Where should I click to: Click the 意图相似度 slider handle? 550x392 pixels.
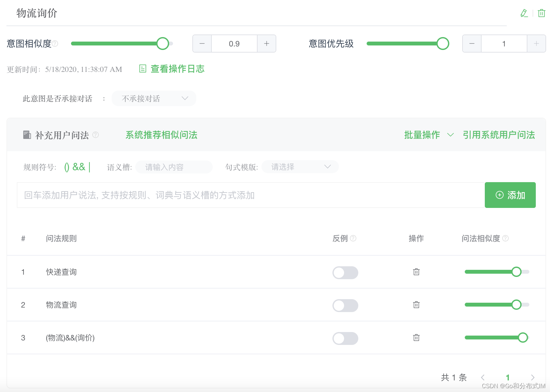coord(163,44)
